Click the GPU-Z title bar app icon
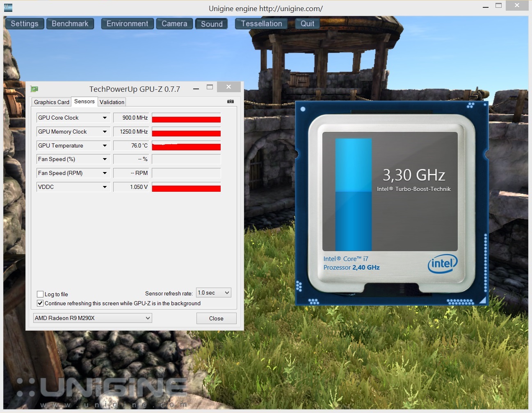 tap(34, 89)
